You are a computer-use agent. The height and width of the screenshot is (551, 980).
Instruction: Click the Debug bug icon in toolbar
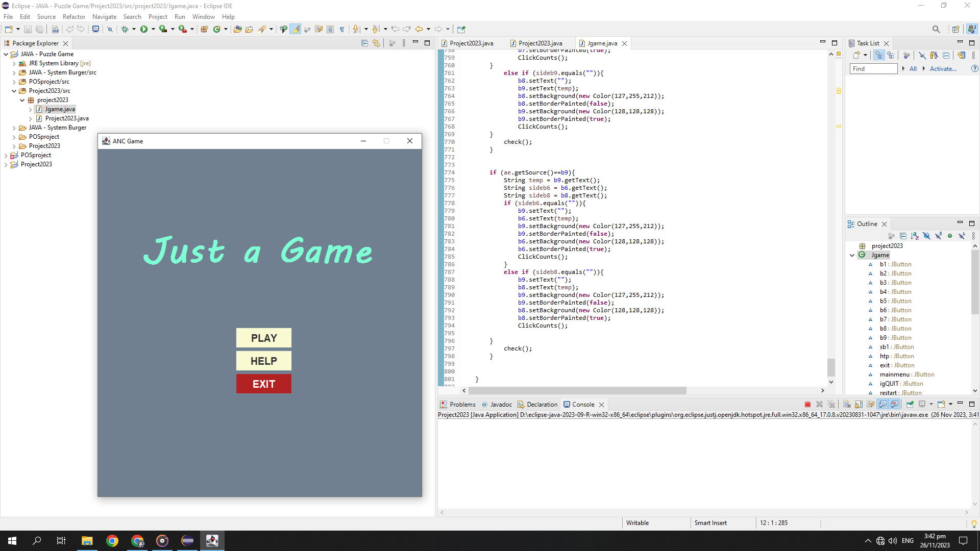click(125, 29)
